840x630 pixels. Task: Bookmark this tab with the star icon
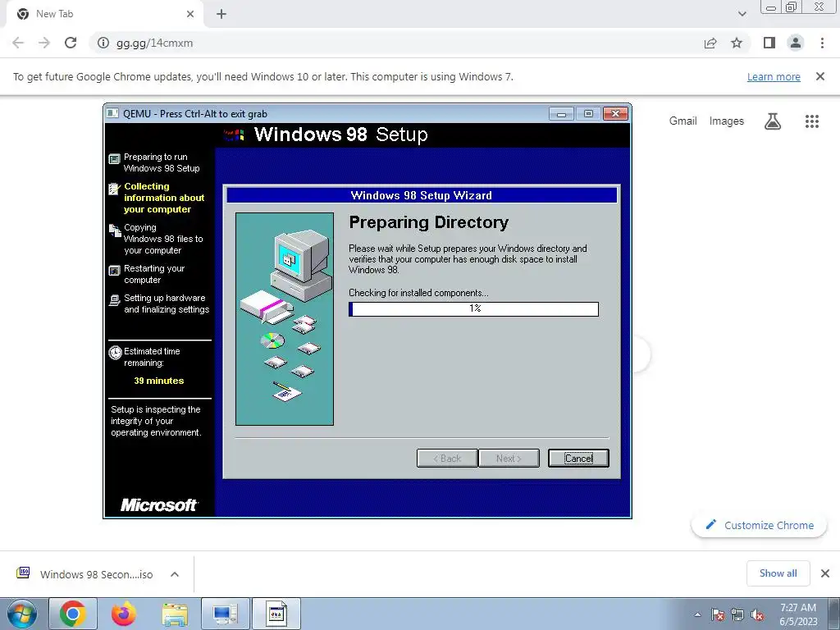click(x=737, y=43)
